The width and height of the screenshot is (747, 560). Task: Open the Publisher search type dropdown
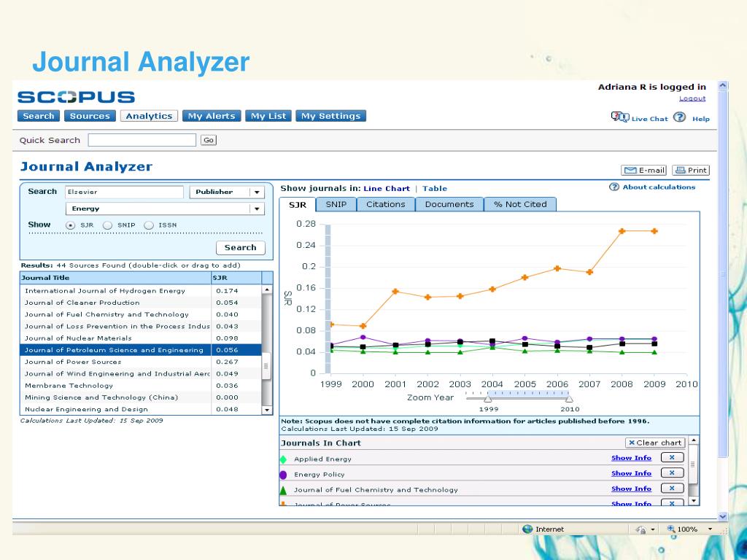[x=257, y=192]
